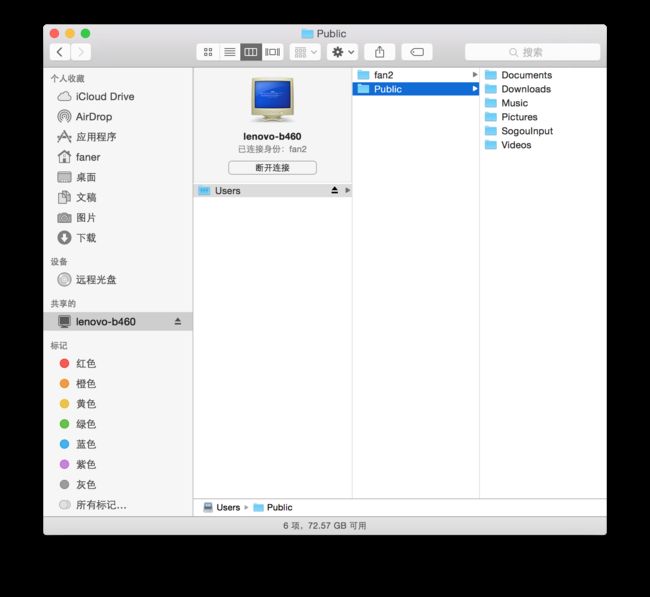Expand the Public folder arrow

475,89
